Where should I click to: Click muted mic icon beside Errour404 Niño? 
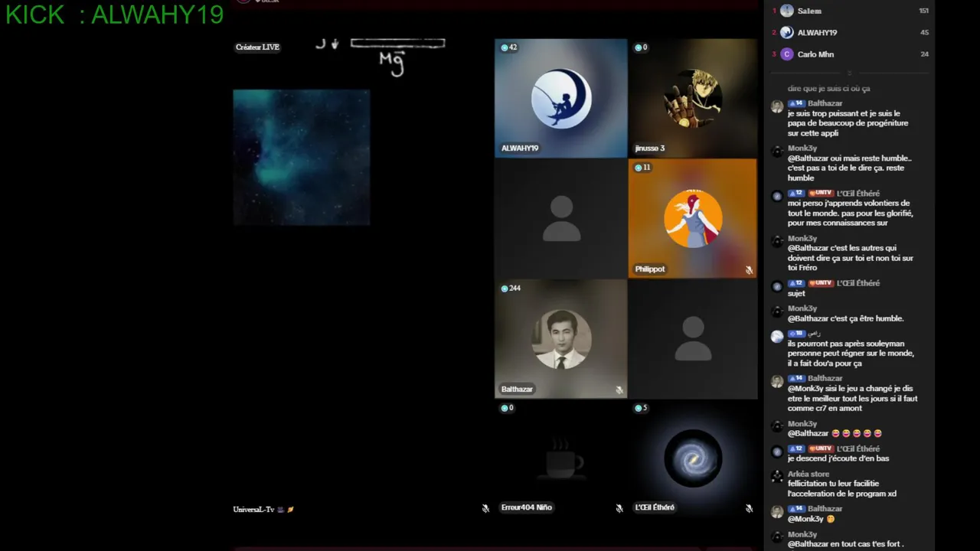point(619,508)
